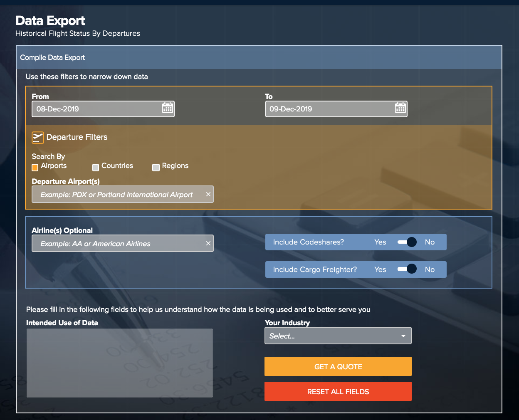The height and width of the screenshot is (420, 519).
Task: Click the RESET ALL FIELDS button
Action: [x=338, y=391]
